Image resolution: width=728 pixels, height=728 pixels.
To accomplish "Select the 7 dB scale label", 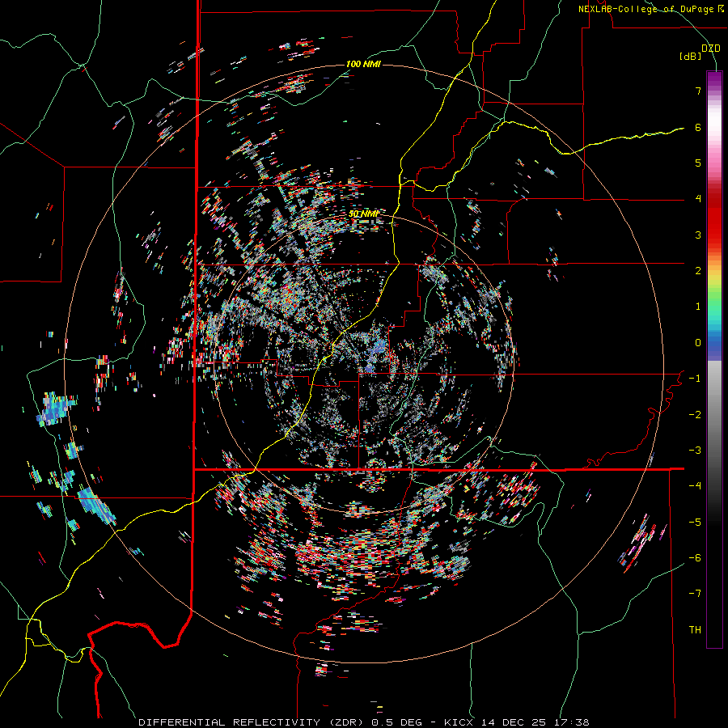I will [x=698, y=91].
